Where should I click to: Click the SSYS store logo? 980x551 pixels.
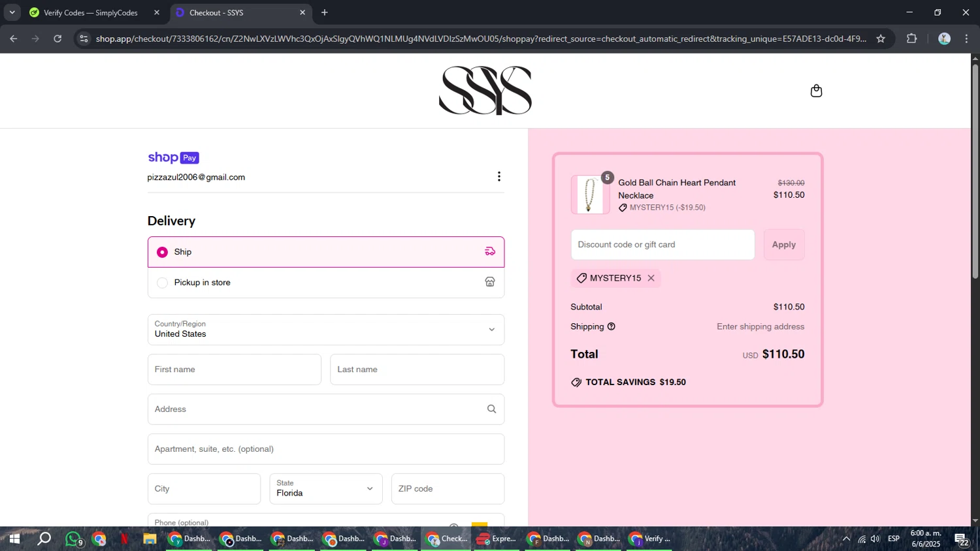coord(485,90)
